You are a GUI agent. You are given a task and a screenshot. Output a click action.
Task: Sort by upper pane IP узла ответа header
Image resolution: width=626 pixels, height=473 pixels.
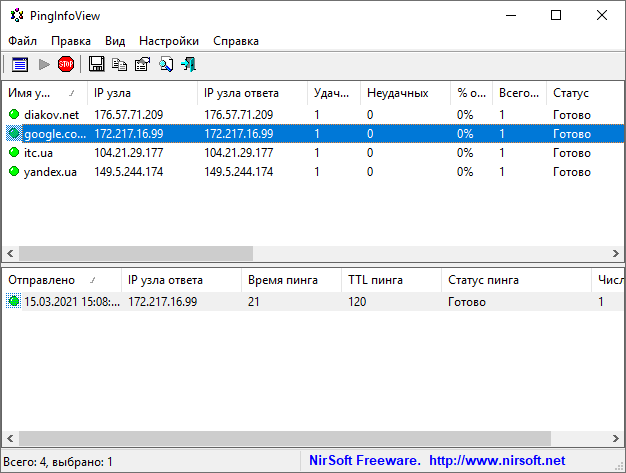[253, 93]
